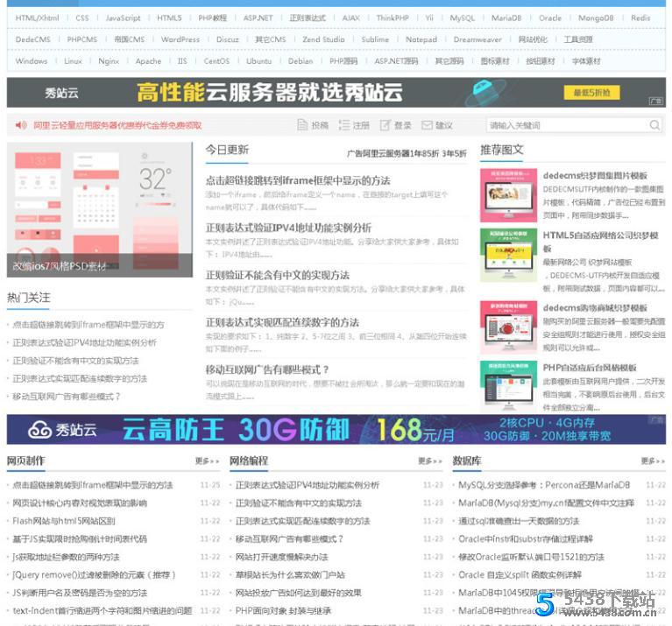Open 网站打开速度慢解决办法 article
Screen dimensions: 672x626
281,557
